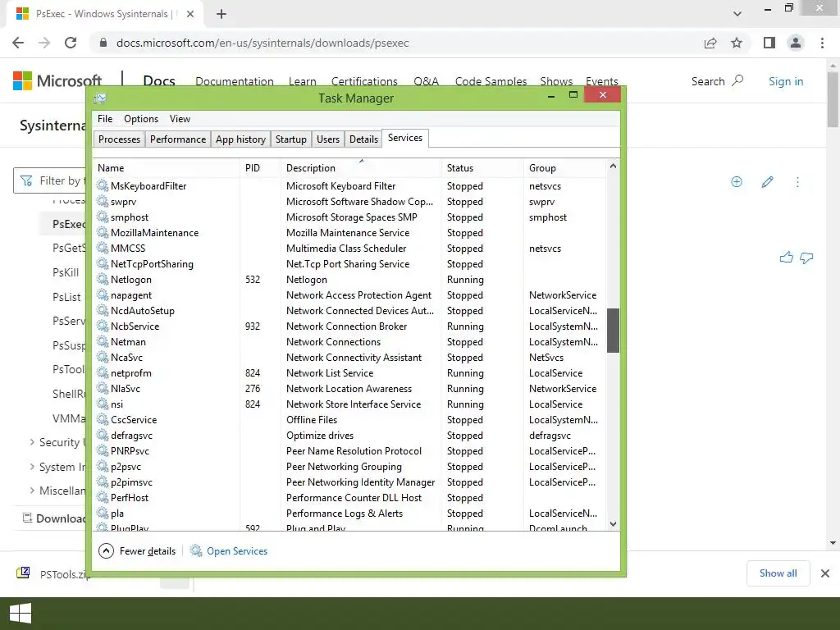The width and height of the screenshot is (840, 630).
Task: Expand the System Information tree node
Action: click(x=32, y=467)
